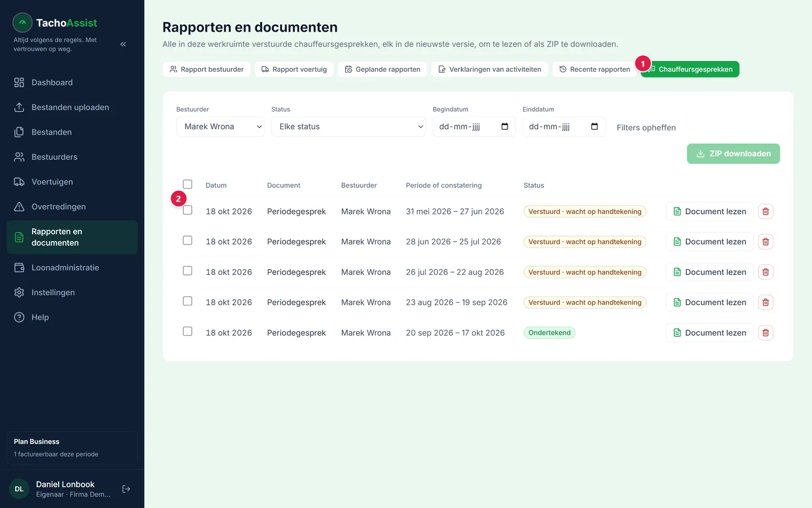Viewport: 812px width, 508px height.
Task: Click the Dashboard grid icon in sidebar
Action: 19,82
